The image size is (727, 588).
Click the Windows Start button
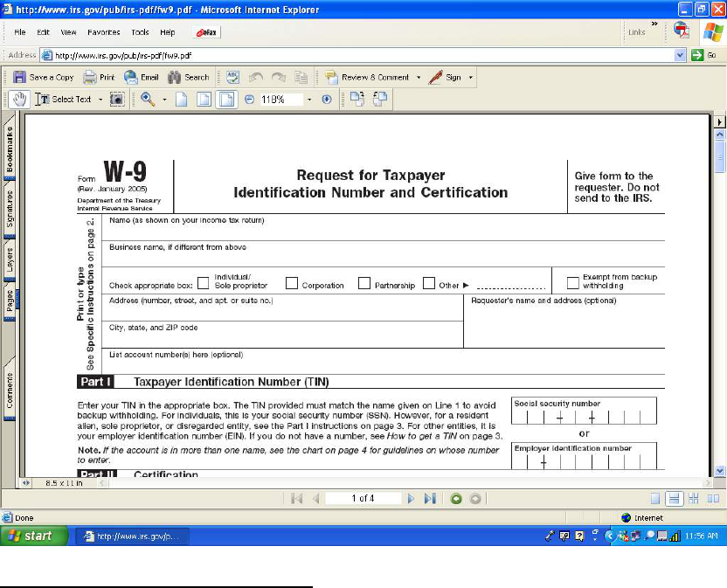(33, 536)
